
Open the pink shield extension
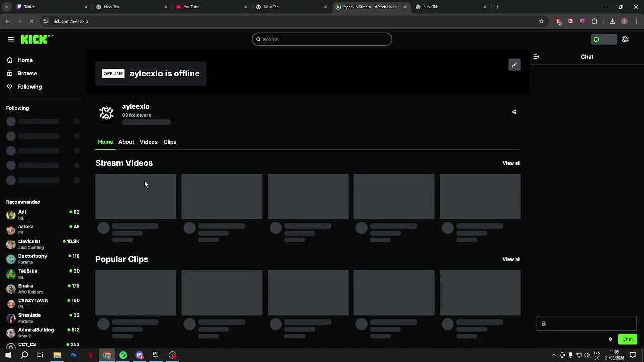click(x=582, y=21)
